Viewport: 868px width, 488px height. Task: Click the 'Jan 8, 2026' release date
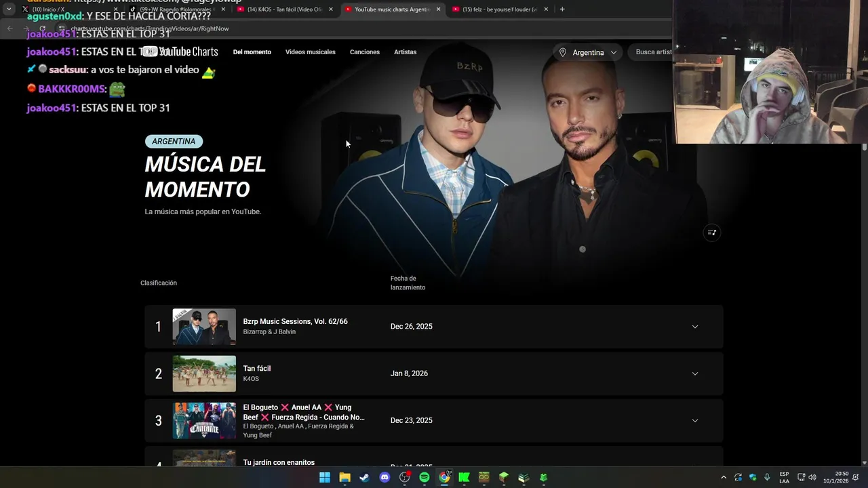coord(409,373)
